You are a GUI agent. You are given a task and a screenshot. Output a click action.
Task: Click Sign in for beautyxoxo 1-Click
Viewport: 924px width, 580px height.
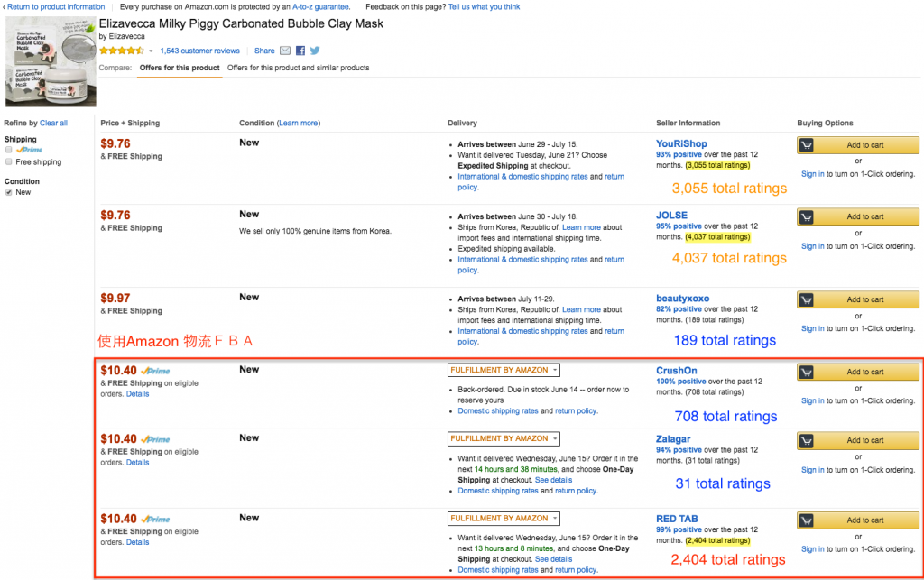pyautogui.click(x=813, y=328)
